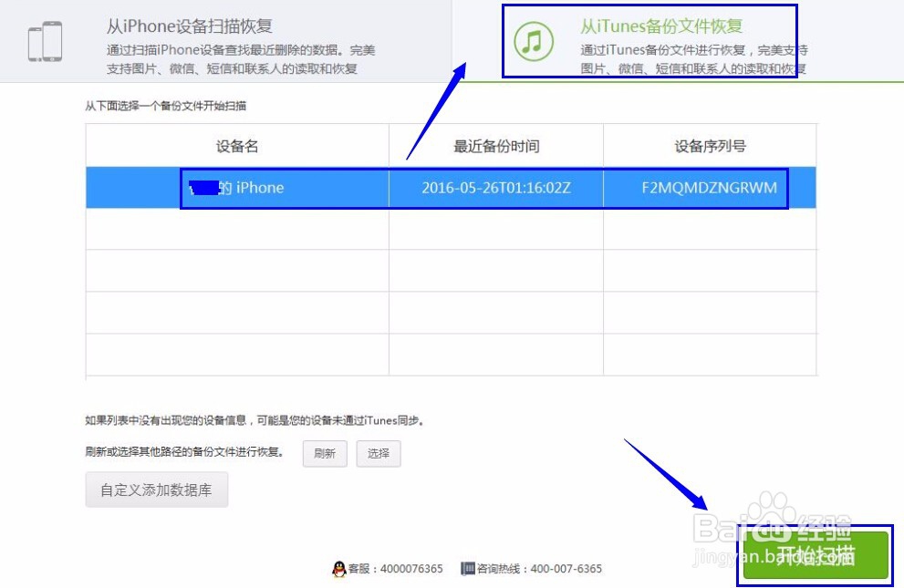Select the 的 iPhone device name cell
904x588 pixels.
237,188
